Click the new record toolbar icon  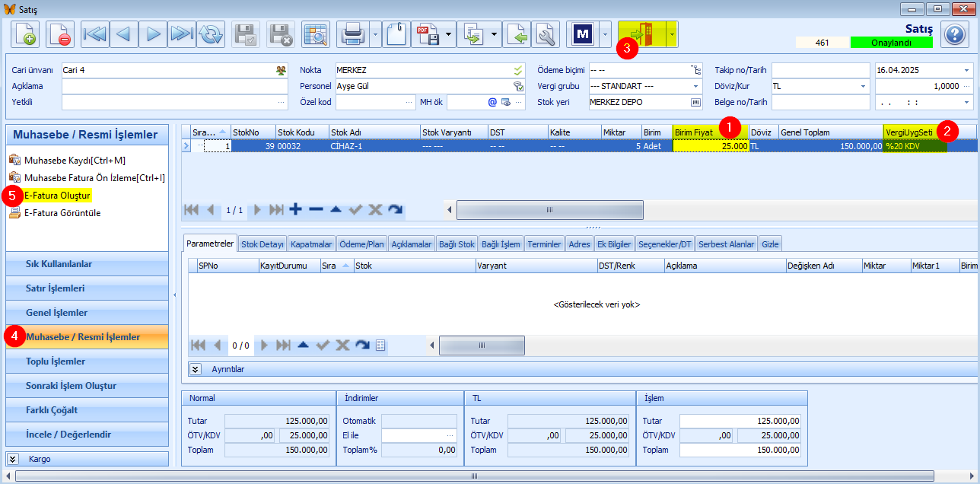point(25,34)
